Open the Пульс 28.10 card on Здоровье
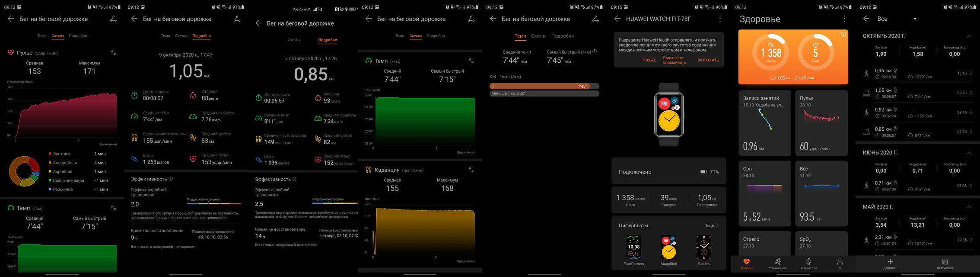Viewport: 980px width, 277px height. coord(821,123)
